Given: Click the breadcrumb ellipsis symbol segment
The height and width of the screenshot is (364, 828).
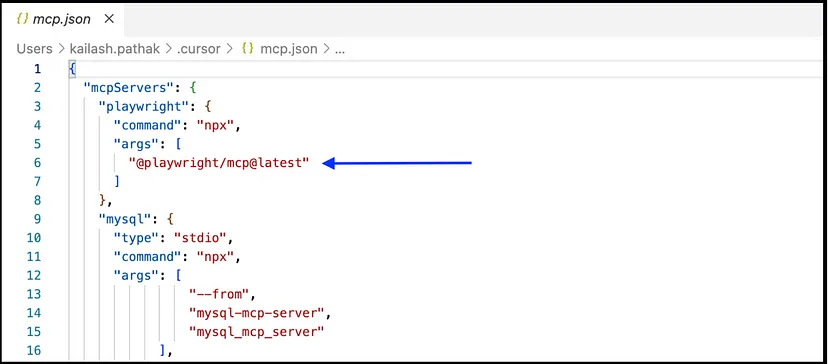Looking at the screenshot, I should tap(340, 51).
